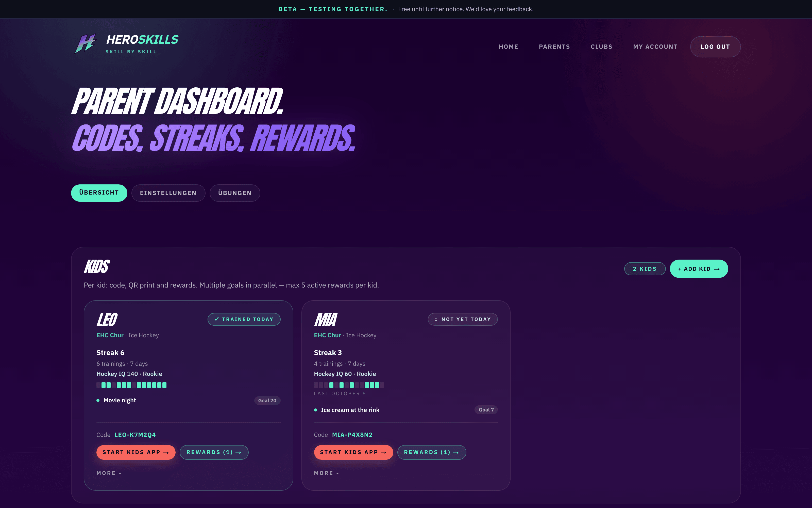Image resolution: width=812 pixels, height=508 pixels.
Task: Click the code MIA-P4X8N2
Action: pos(352,435)
